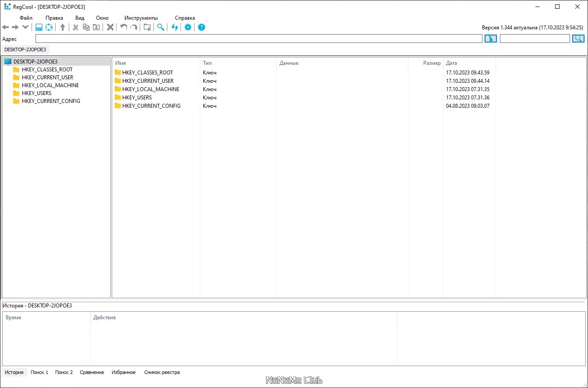Click the Go button beside the address bar

[490, 39]
